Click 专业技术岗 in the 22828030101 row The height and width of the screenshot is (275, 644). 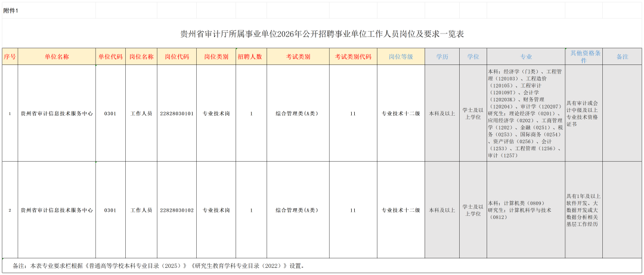click(x=216, y=113)
